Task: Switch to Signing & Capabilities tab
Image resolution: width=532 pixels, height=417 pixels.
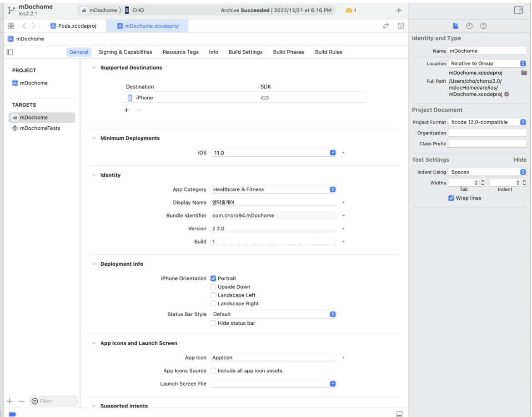Action: [125, 52]
